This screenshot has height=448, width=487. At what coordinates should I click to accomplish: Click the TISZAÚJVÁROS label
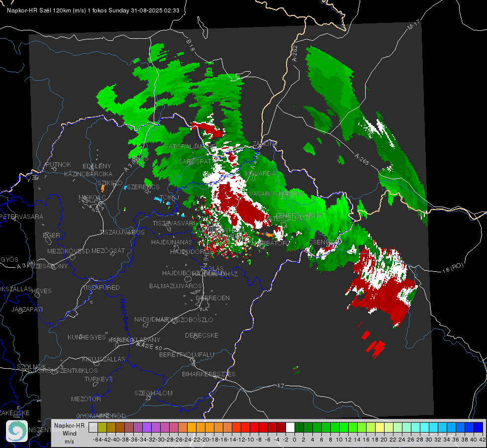(122, 232)
